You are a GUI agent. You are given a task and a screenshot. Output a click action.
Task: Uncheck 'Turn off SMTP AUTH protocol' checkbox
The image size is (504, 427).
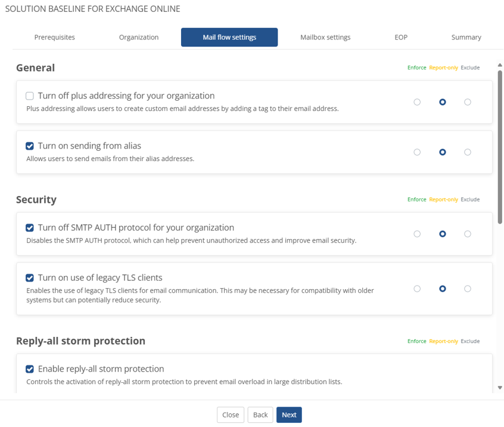(30, 228)
